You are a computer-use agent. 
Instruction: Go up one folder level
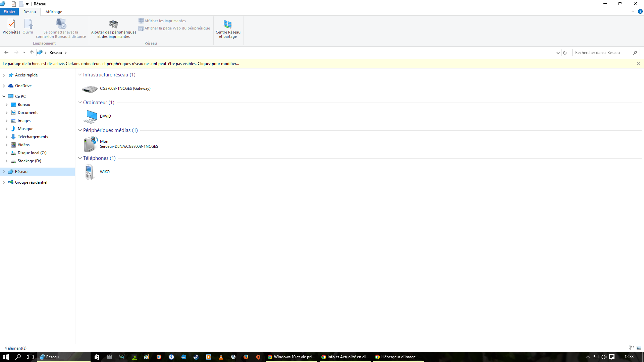32,53
